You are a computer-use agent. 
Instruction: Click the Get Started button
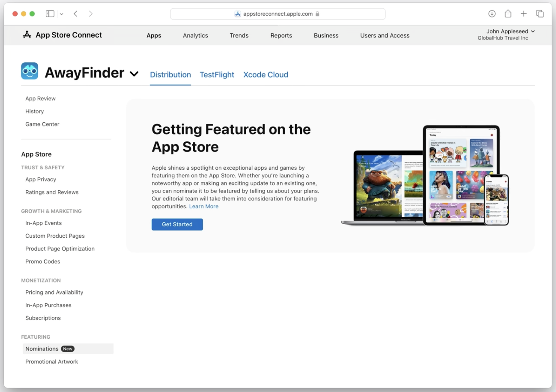point(177,224)
